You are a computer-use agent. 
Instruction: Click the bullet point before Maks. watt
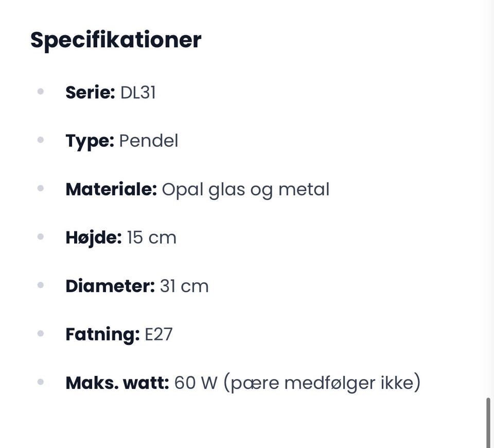pyautogui.click(x=41, y=382)
